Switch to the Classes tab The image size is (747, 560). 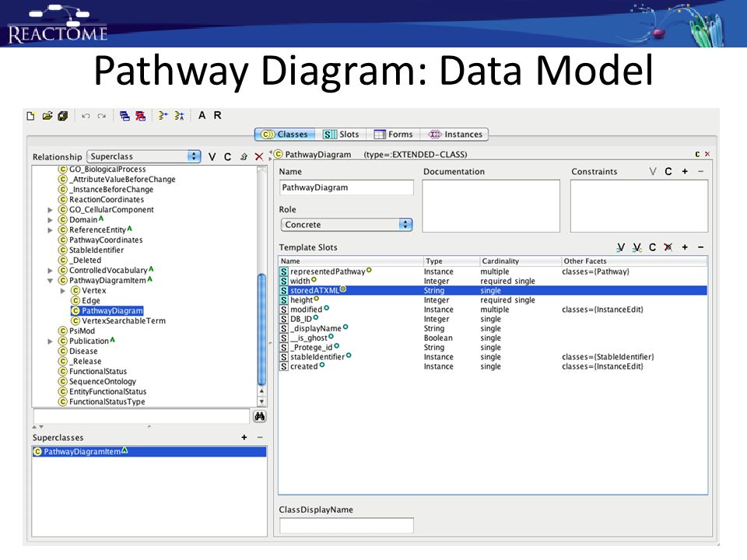[285, 135]
